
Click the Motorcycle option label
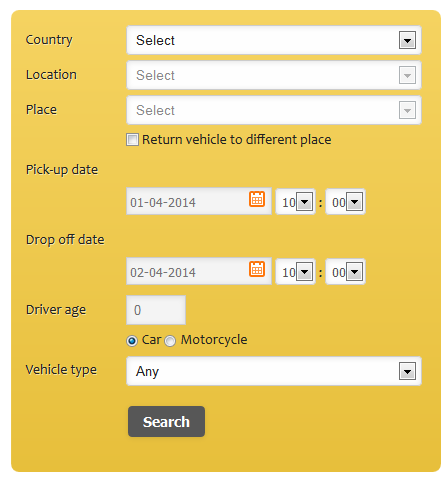[x=214, y=340]
